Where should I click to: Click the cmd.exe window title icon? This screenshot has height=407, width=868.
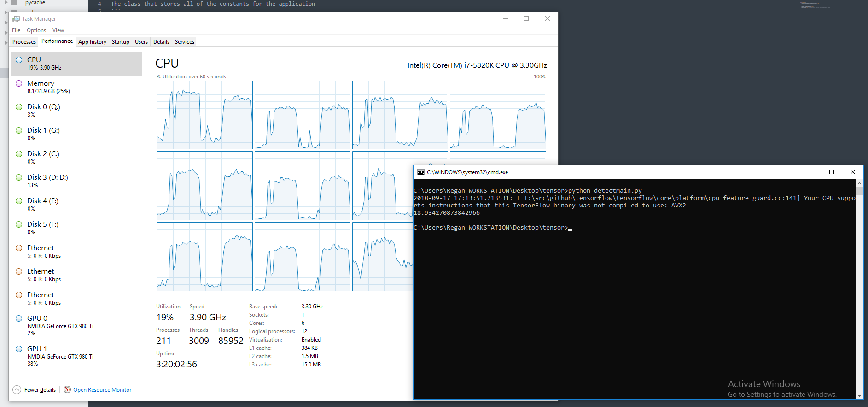pos(421,172)
